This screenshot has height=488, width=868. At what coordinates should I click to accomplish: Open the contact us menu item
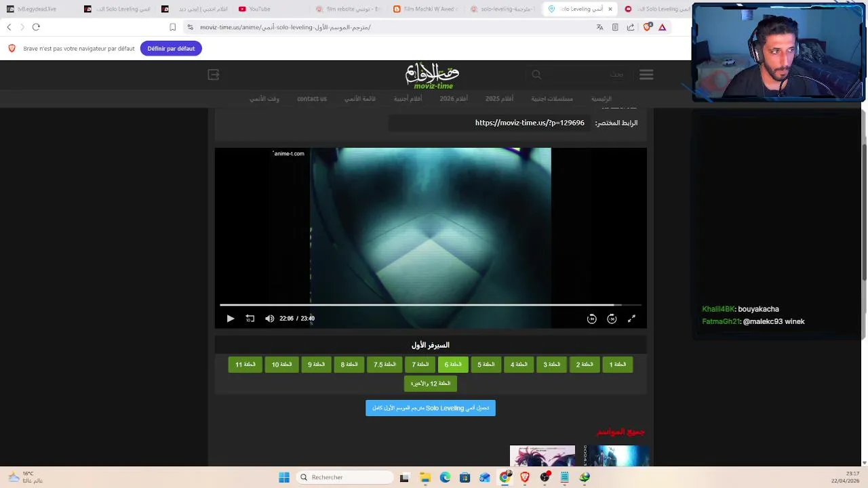click(x=312, y=98)
